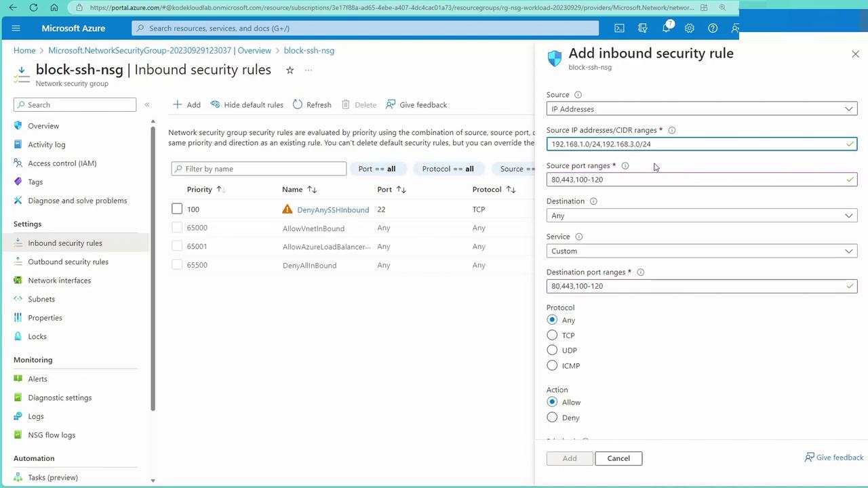Collapse the left sidebar navigation chevron
868x488 pixels.
147,105
